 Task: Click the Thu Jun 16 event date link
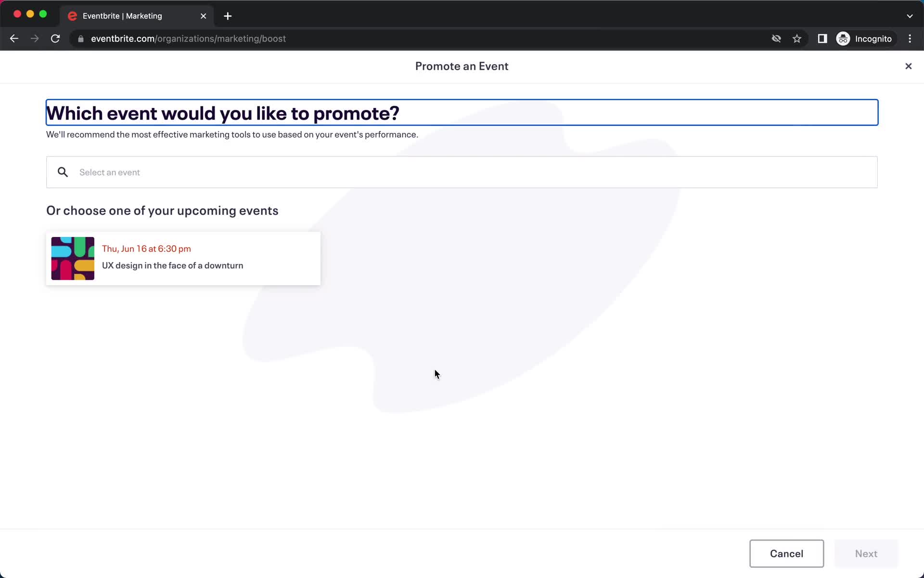(x=147, y=249)
